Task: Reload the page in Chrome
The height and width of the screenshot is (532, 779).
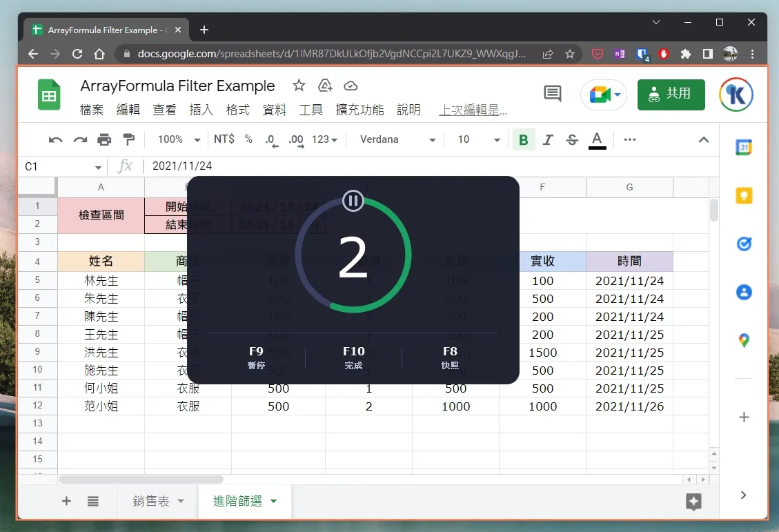Action: tap(77, 54)
